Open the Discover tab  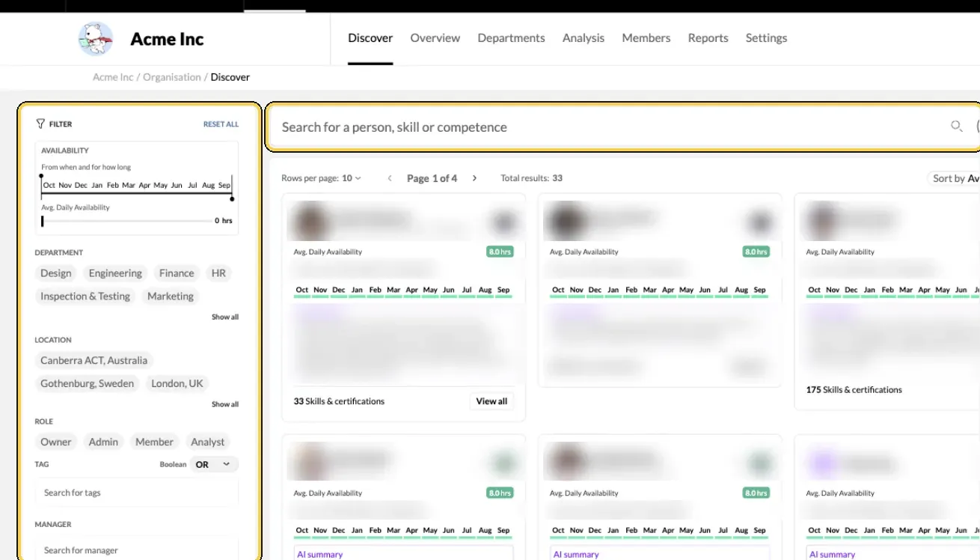tap(370, 38)
